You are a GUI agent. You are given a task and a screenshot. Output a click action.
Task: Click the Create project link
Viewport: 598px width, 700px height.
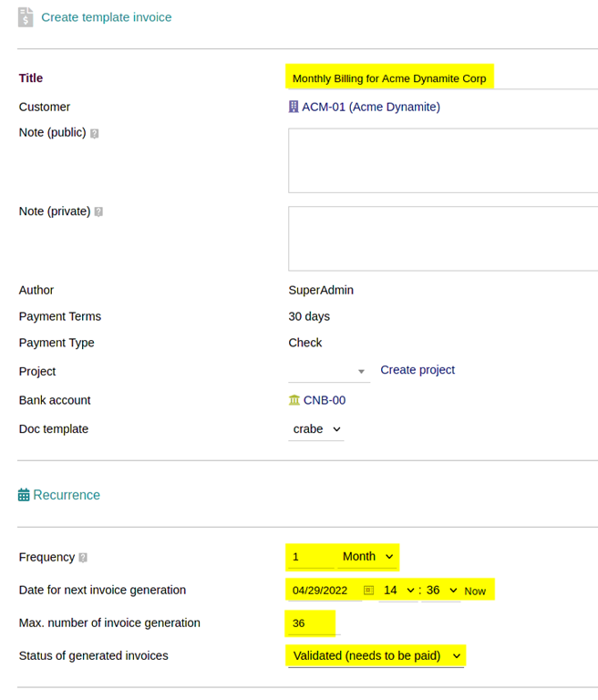point(418,370)
